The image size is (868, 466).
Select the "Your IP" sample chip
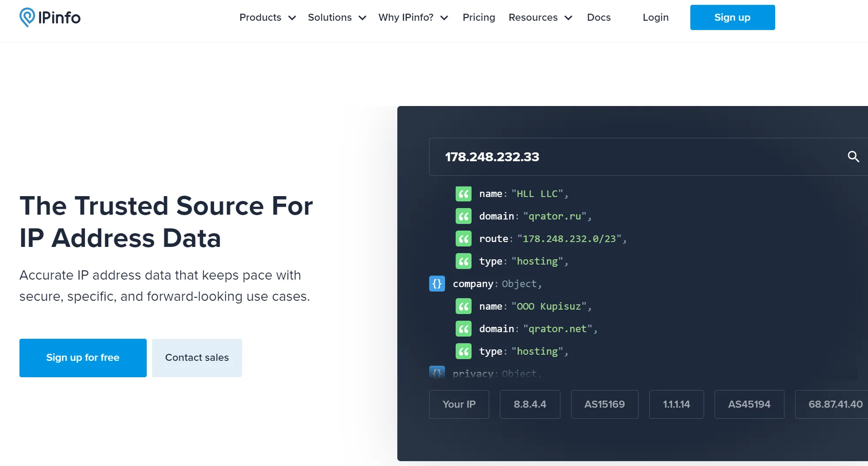[x=459, y=404]
